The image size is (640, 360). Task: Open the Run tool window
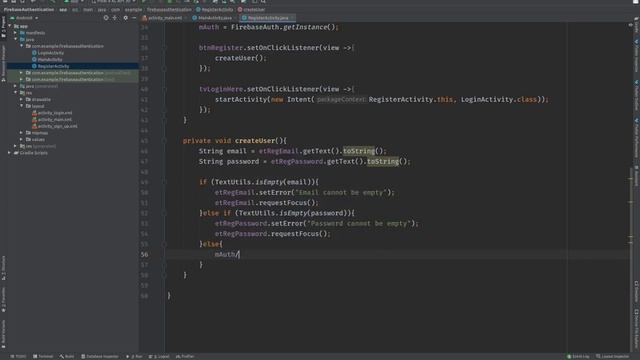135,356
